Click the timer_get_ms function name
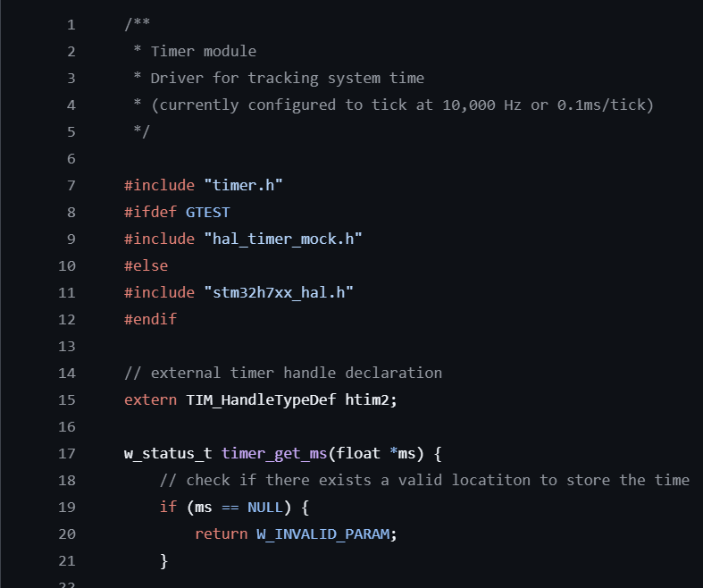 (274, 453)
